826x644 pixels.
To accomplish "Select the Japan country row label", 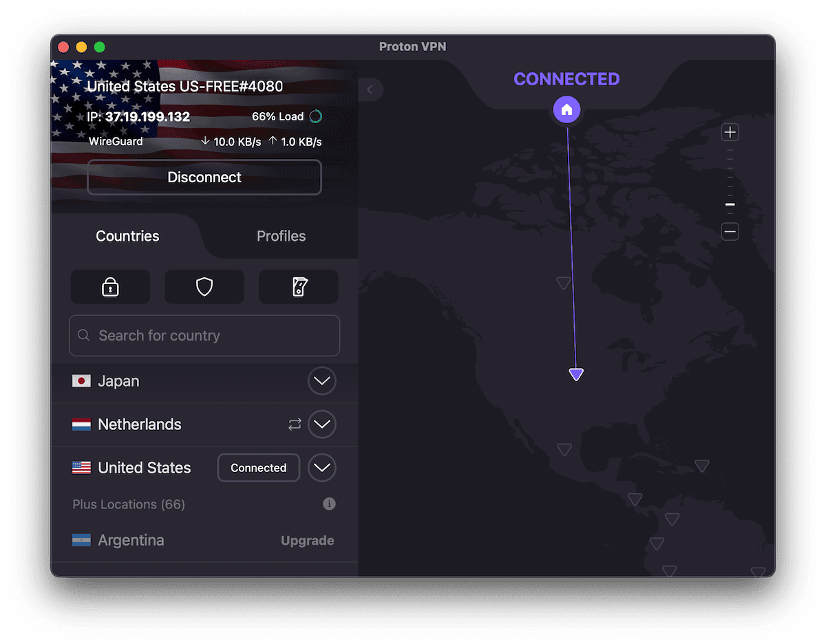I will pos(118,381).
